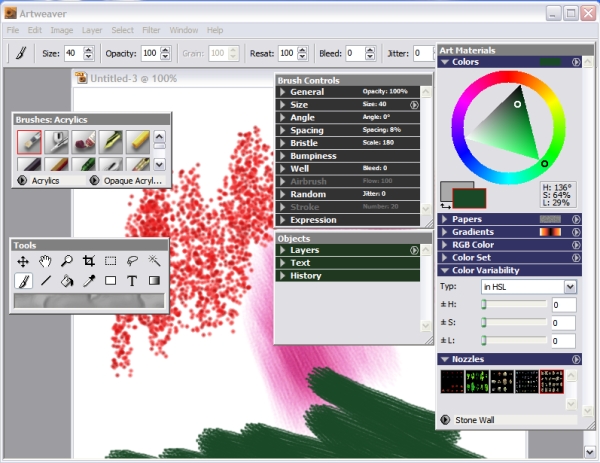Open the Layer menu
Viewport: 600px width, 463px height.
[x=91, y=30]
